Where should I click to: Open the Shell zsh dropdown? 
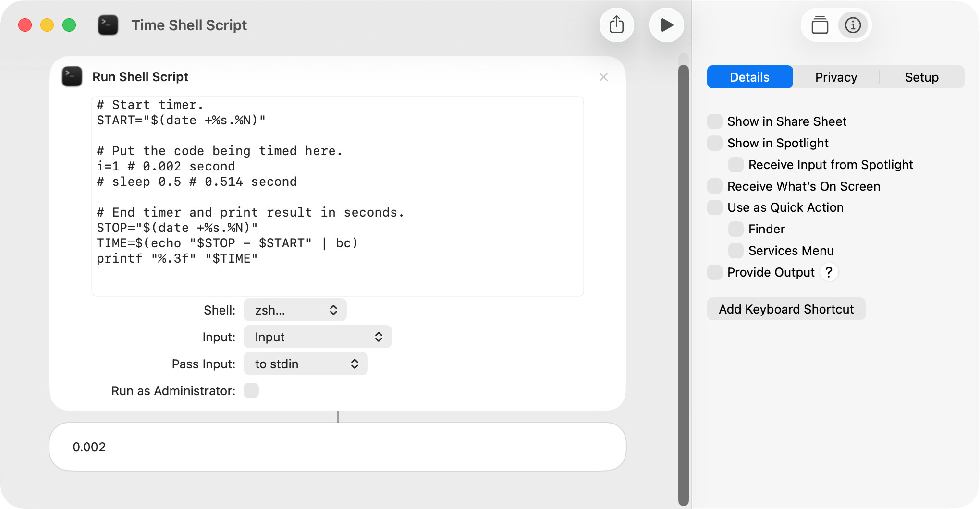tap(295, 310)
